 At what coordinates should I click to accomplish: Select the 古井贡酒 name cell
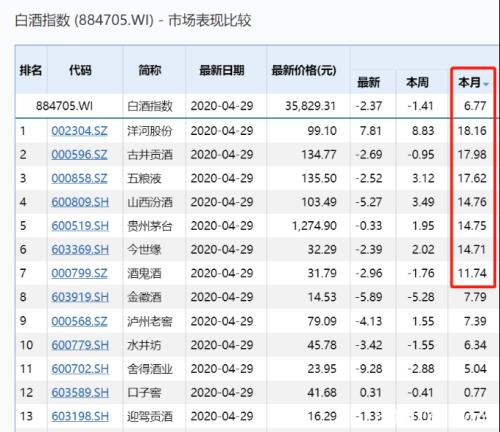pyautogui.click(x=150, y=154)
